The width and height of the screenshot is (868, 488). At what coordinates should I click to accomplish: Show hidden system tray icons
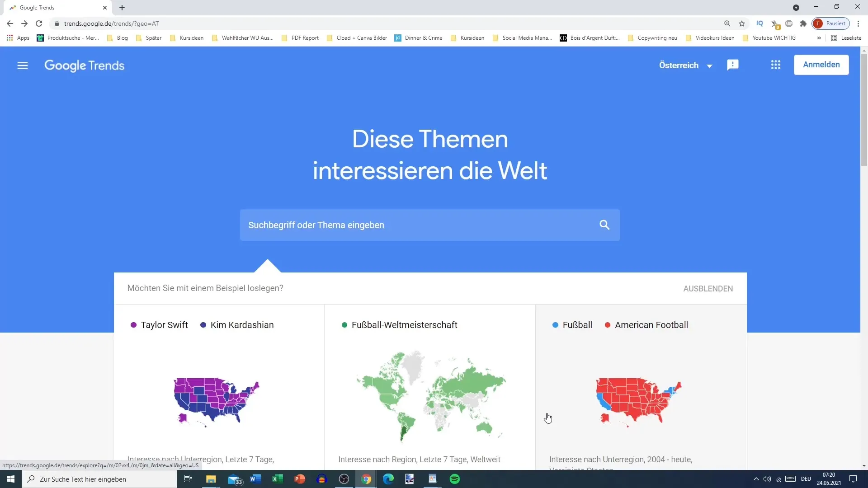pos(756,479)
